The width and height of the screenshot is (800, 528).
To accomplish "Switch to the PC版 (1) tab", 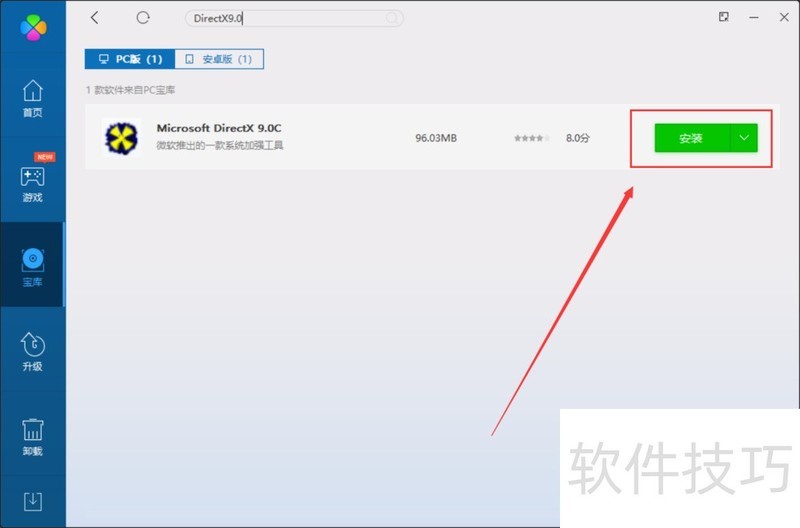I will [x=130, y=59].
